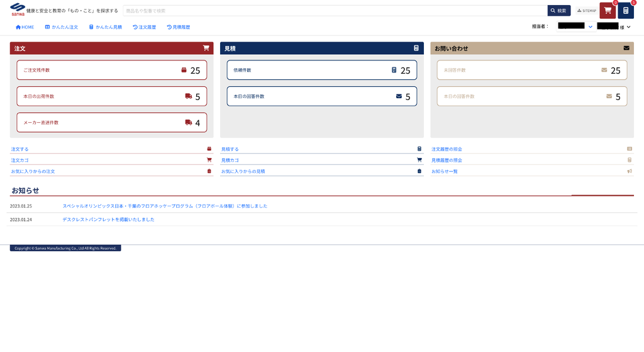Go to 注文履歴 in the navigation bar
Image resolution: width=644 pixels, height=352 pixels.
[145, 27]
